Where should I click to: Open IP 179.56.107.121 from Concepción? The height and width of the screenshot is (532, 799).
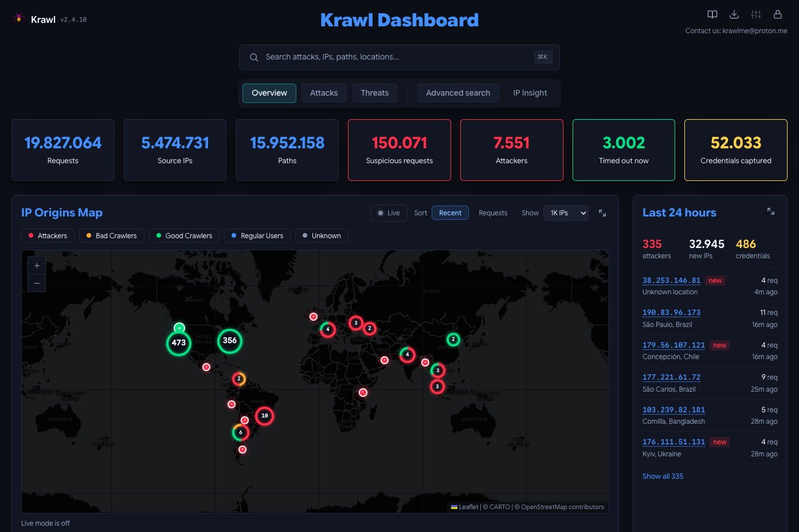click(673, 345)
